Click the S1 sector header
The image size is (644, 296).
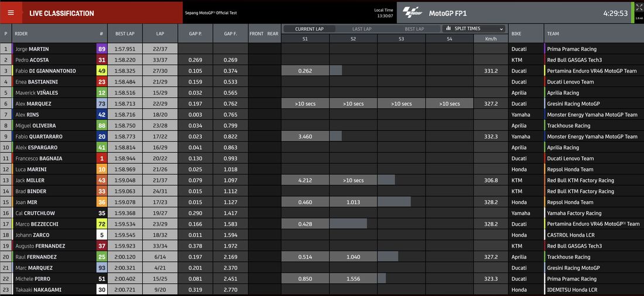click(x=305, y=39)
